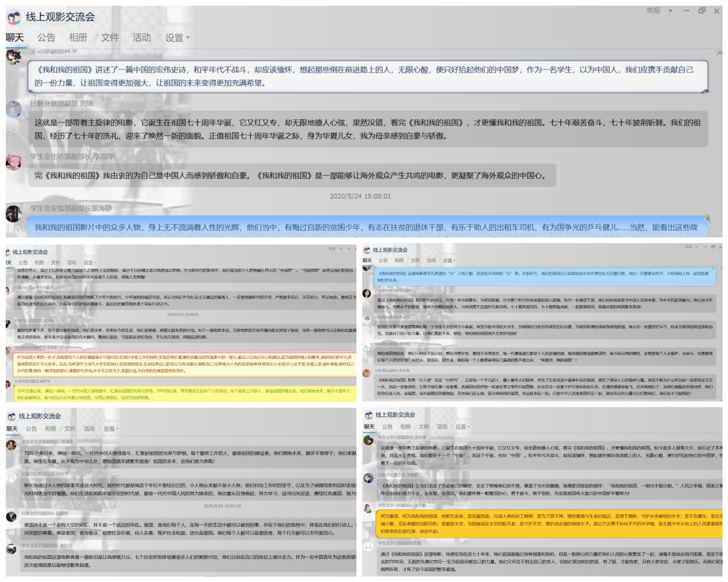Open the 设置 dropdown in the large top window
The image size is (728, 582).
(x=177, y=38)
